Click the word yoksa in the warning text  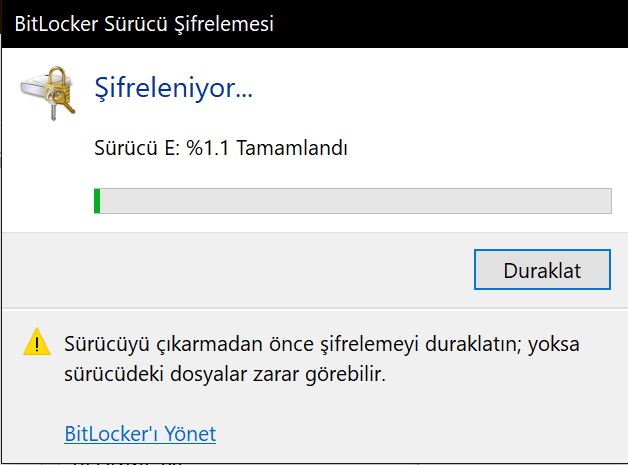click(555, 344)
